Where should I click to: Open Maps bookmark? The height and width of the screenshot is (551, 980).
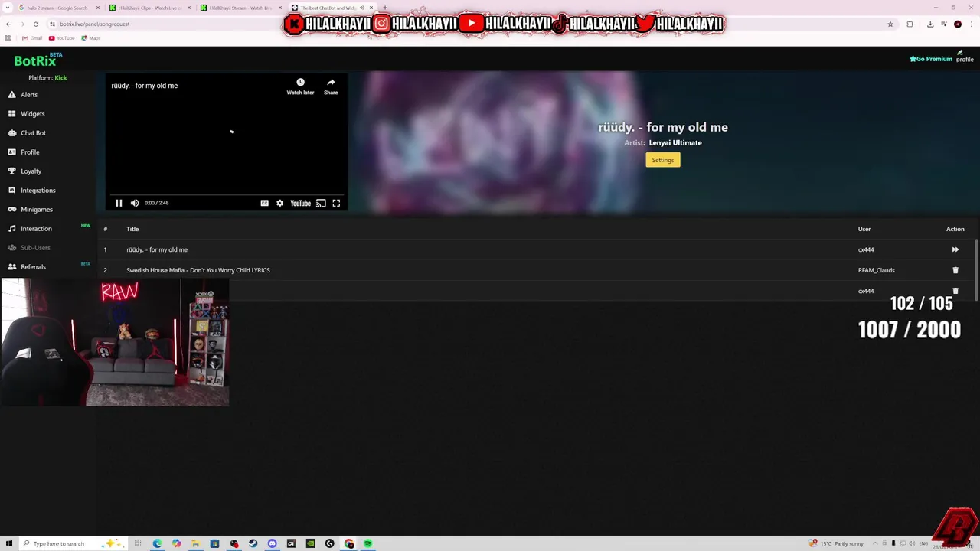click(91, 38)
